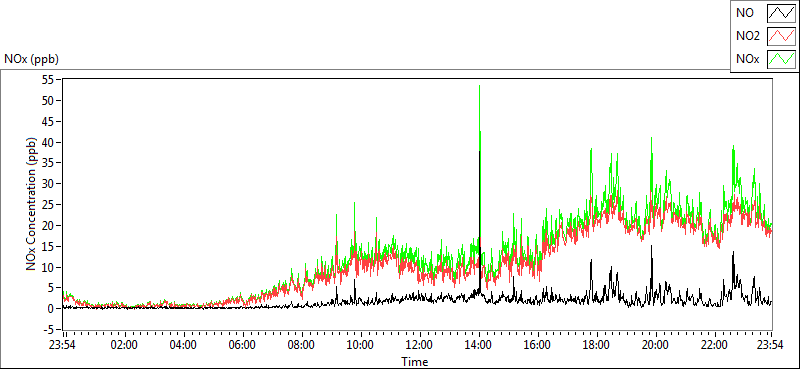
Task: Select the NO2 label in the plot legend
Action: [x=747, y=36]
